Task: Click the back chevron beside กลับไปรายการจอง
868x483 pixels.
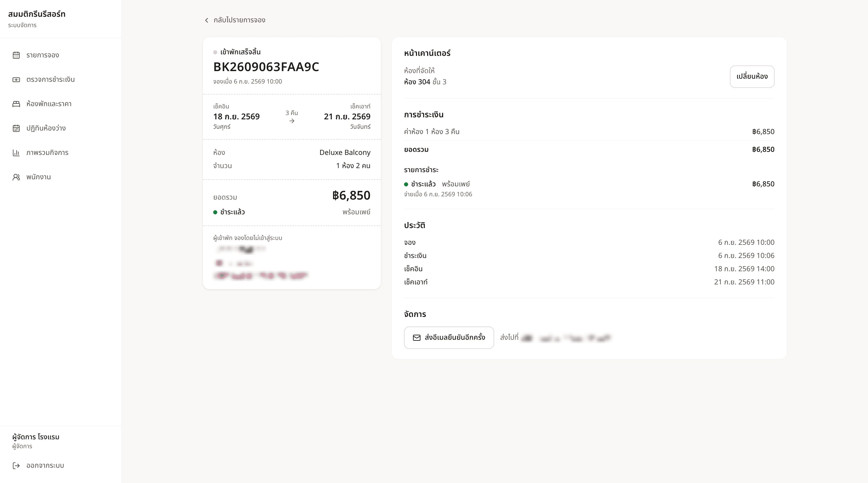Action: coord(207,20)
